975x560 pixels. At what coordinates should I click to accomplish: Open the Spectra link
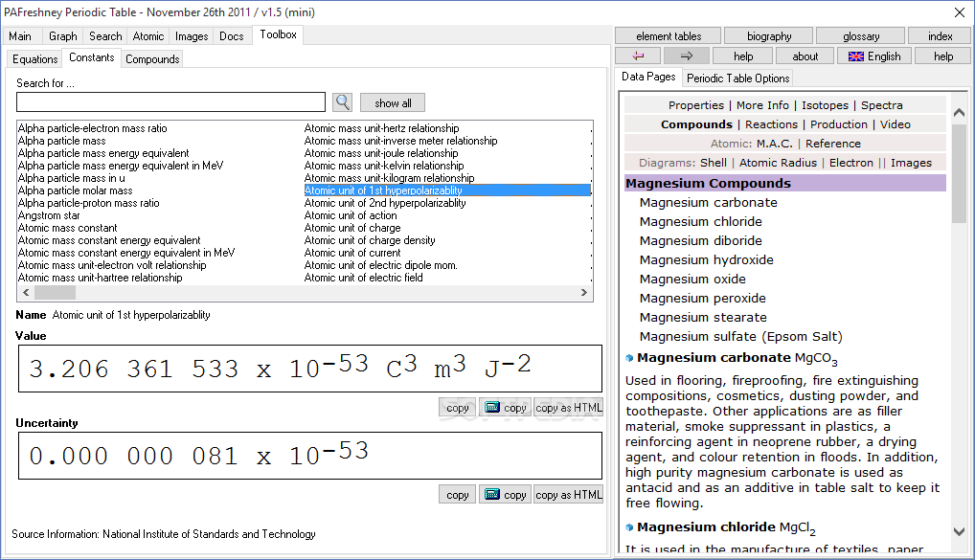tap(881, 105)
